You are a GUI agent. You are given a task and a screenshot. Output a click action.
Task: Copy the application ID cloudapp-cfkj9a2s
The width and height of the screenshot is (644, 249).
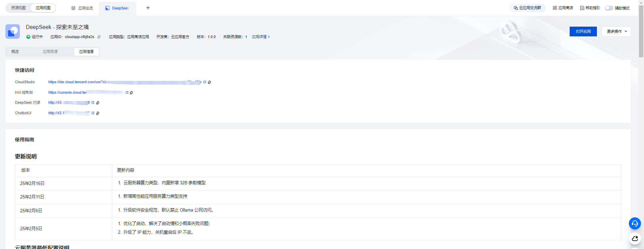click(x=99, y=37)
